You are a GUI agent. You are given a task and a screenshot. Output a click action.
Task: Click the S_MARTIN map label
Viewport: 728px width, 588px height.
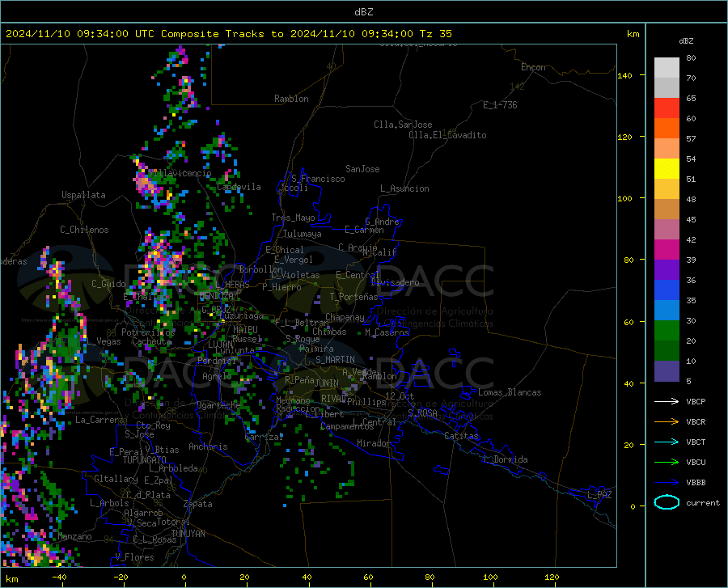(x=335, y=360)
